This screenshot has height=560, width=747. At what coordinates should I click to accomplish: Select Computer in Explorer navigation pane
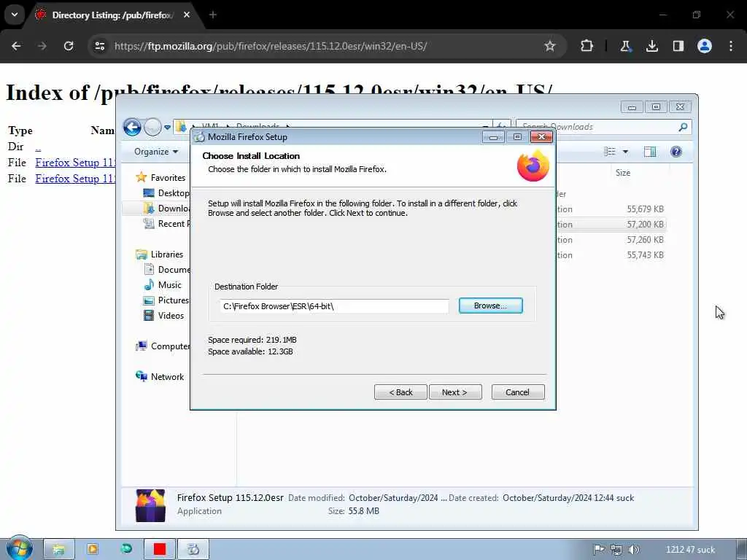click(163, 346)
